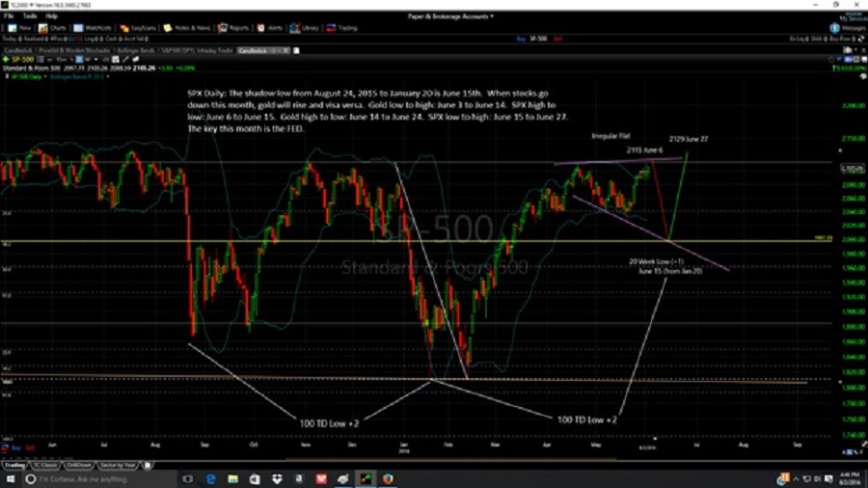This screenshot has width=868, height=488.
Task: Click the taskbar clock
Action: coord(850,479)
